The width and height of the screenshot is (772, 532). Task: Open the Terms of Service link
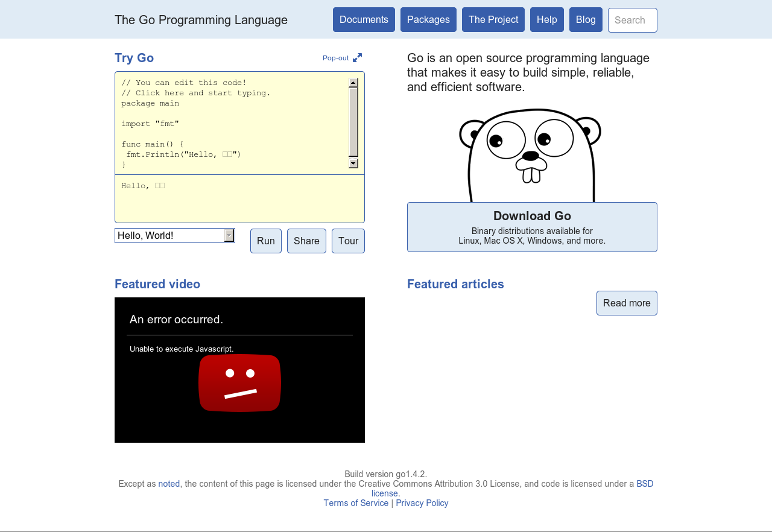coord(356,503)
